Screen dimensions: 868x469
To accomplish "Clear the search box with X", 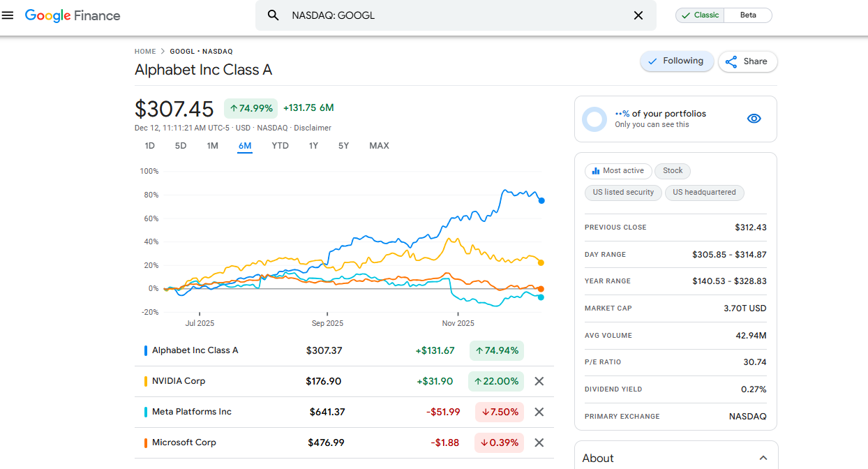I will click(x=638, y=15).
